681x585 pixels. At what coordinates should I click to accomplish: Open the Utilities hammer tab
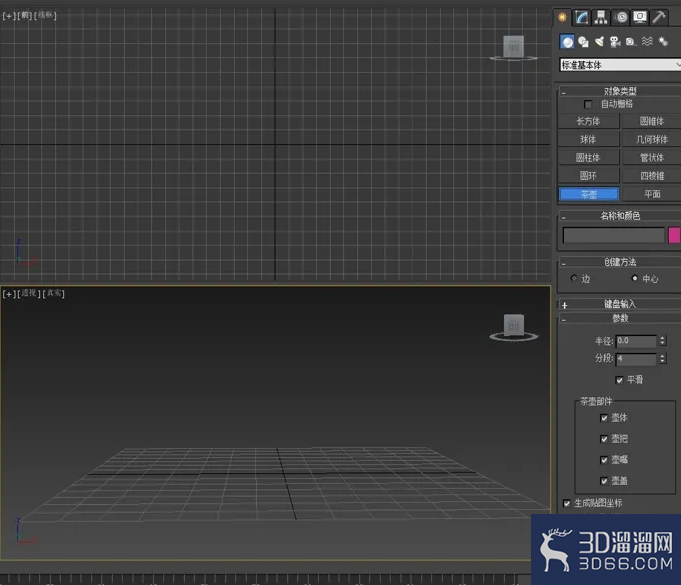pyautogui.click(x=659, y=17)
